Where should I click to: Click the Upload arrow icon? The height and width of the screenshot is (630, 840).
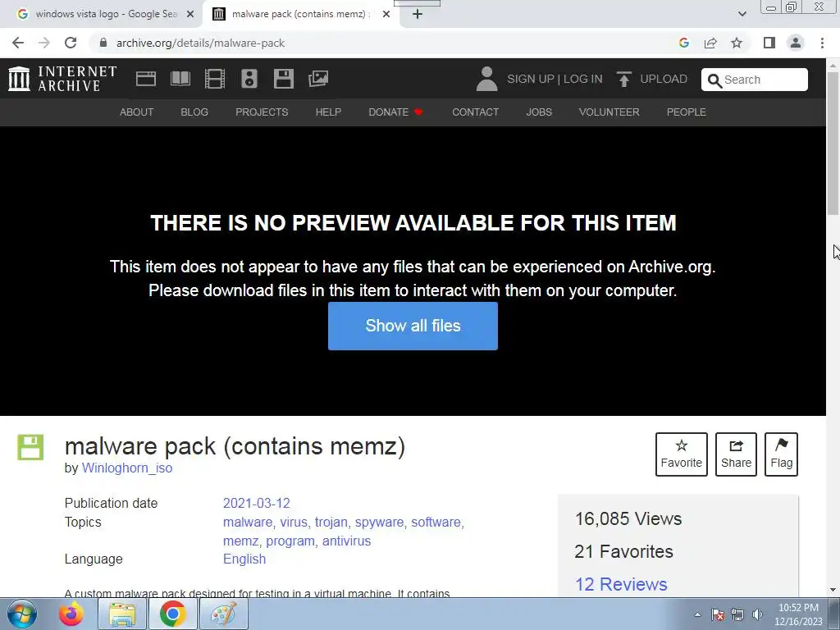[623, 79]
